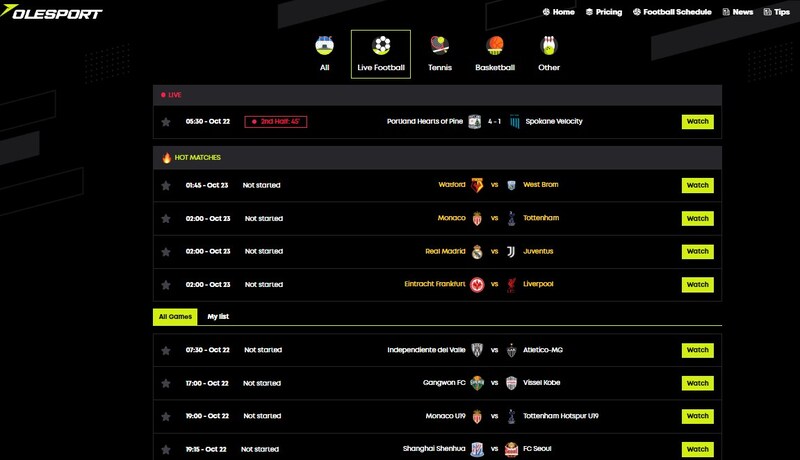Switch to the My list tab
The width and height of the screenshot is (800, 460).
tap(218, 317)
